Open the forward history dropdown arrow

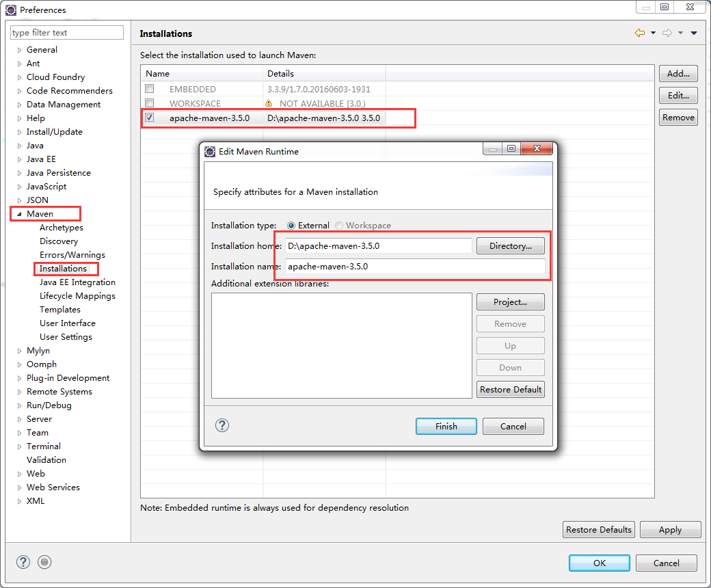(x=680, y=33)
